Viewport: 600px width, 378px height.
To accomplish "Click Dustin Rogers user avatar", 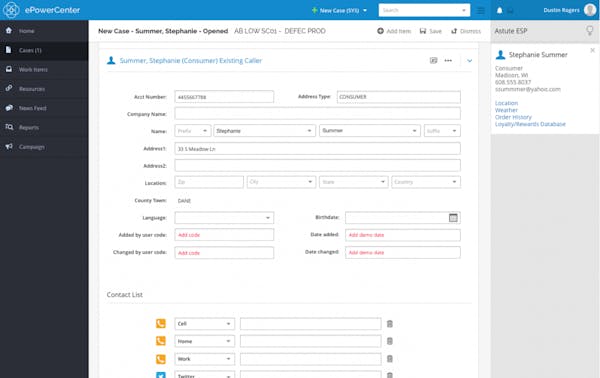I will coord(590,10).
